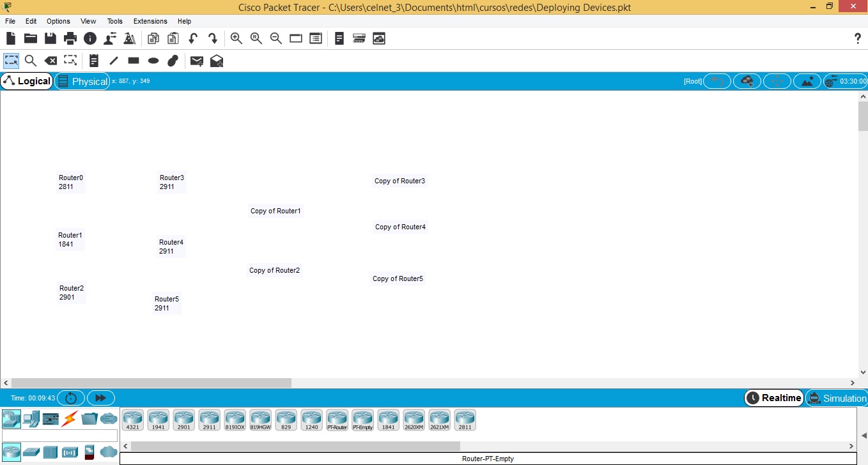Set the canvas background image

pyautogui.click(x=807, y=81)
